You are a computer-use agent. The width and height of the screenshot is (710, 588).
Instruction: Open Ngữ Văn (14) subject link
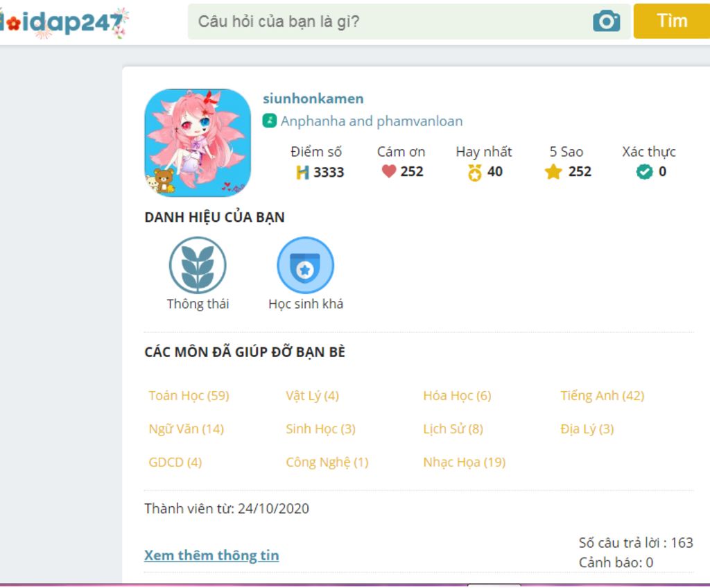click(186, 429)
